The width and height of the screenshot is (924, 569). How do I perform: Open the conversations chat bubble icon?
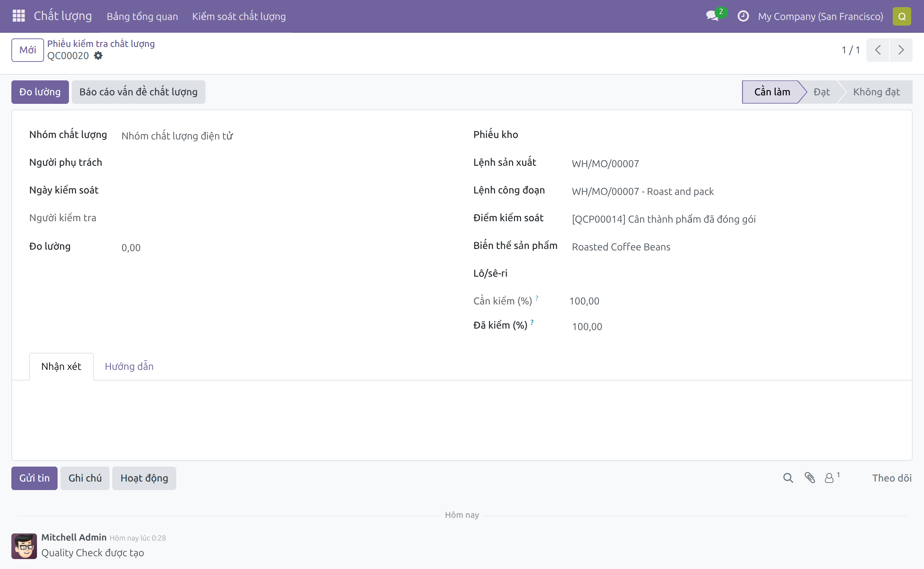pos(712,16)
